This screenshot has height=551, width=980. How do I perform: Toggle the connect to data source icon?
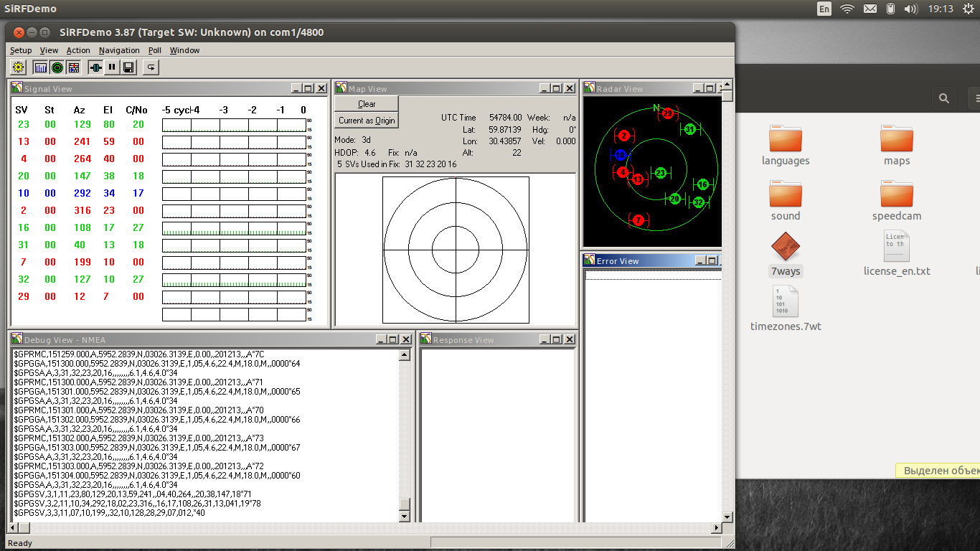click(95, 67)
